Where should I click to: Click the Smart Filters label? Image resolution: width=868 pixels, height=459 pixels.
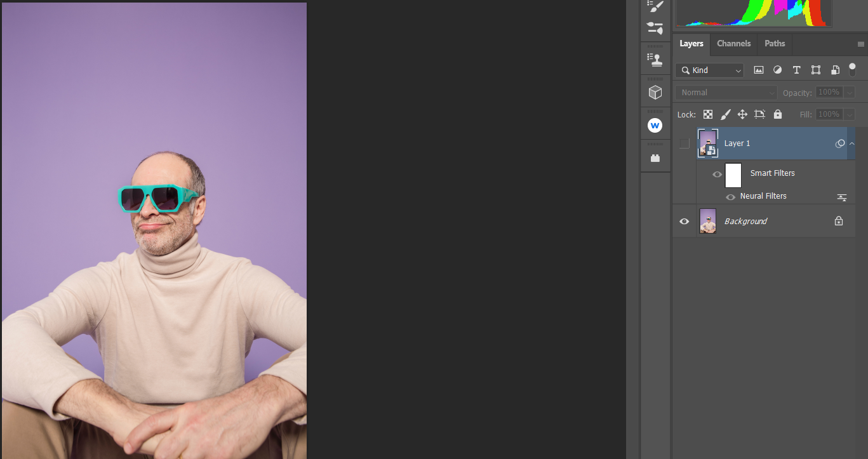(x=773, y=173)
